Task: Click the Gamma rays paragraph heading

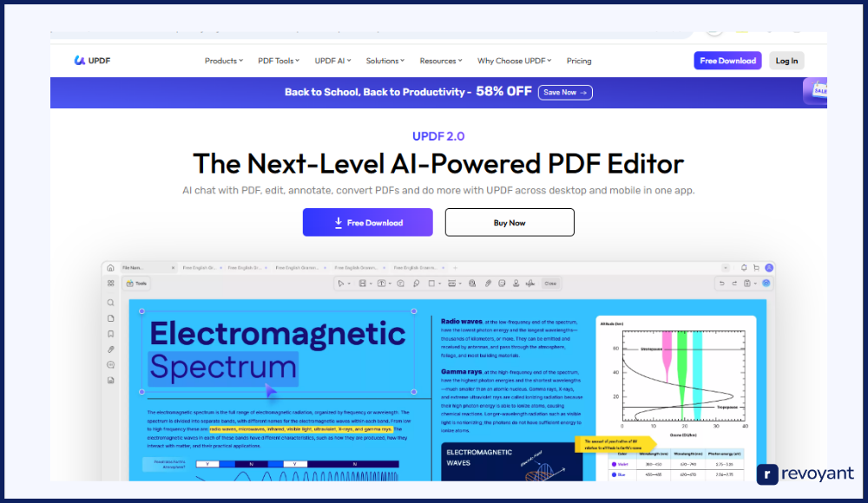Action: tap(461, 372)
